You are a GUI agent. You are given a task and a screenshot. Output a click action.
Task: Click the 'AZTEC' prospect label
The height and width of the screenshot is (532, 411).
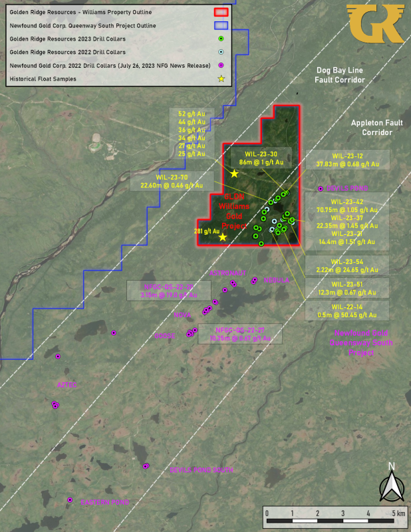67,385
